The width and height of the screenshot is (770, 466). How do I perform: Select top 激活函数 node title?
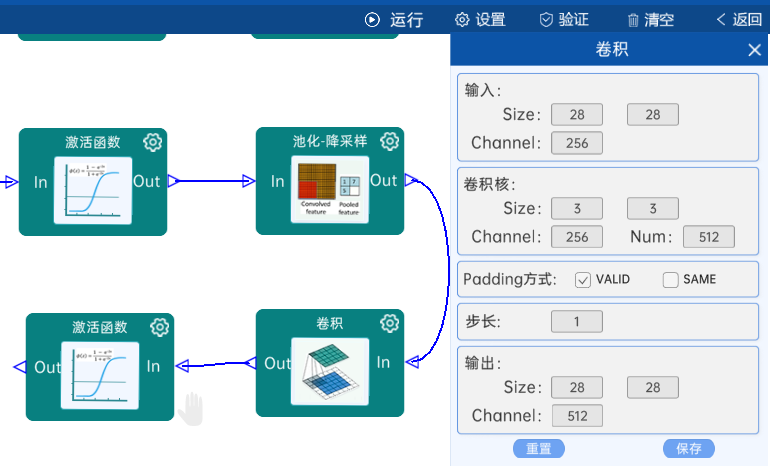coord(93,142)
